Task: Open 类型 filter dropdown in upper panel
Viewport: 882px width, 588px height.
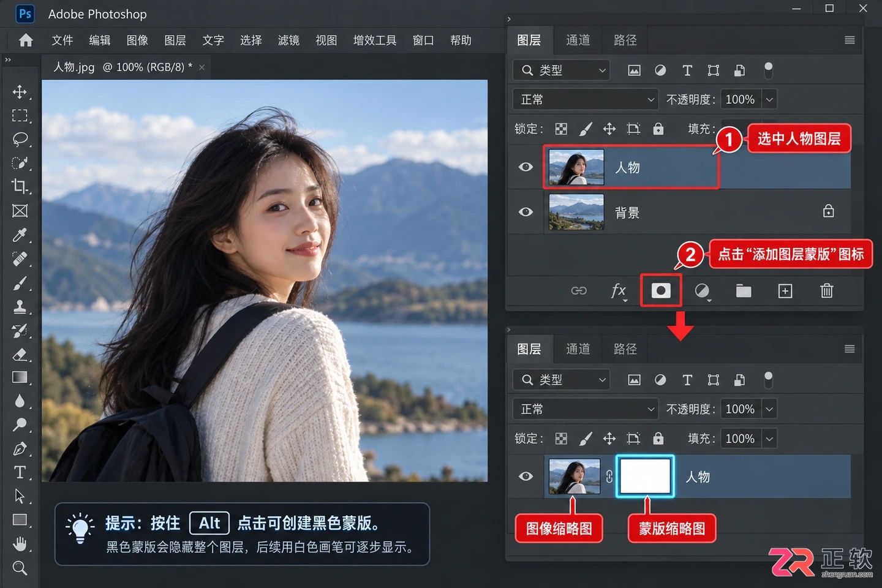Action: click(562, 70)
